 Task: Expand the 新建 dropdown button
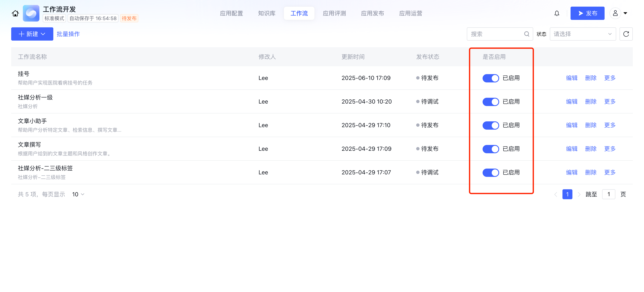coord(32,34)
